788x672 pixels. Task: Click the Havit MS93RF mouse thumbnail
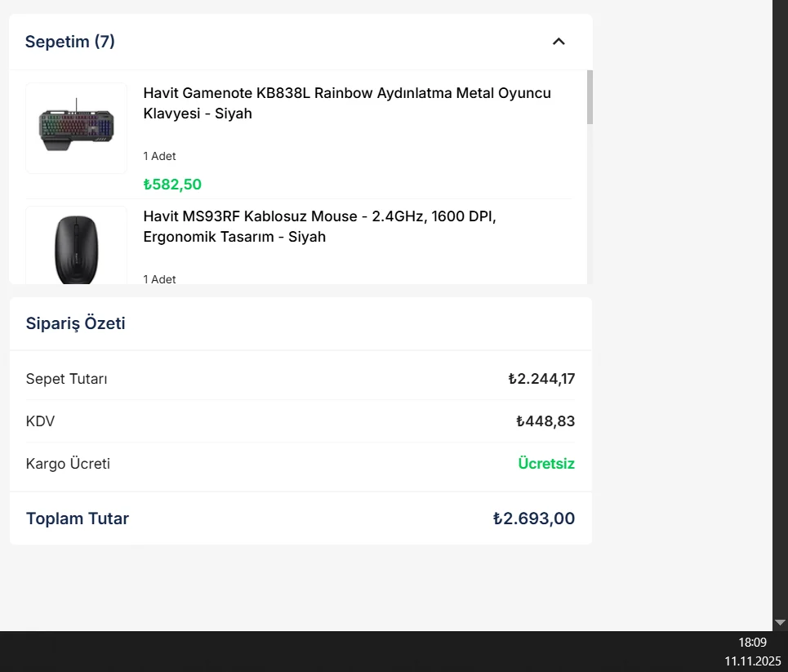pyautogui.click(x=77, y=247)
